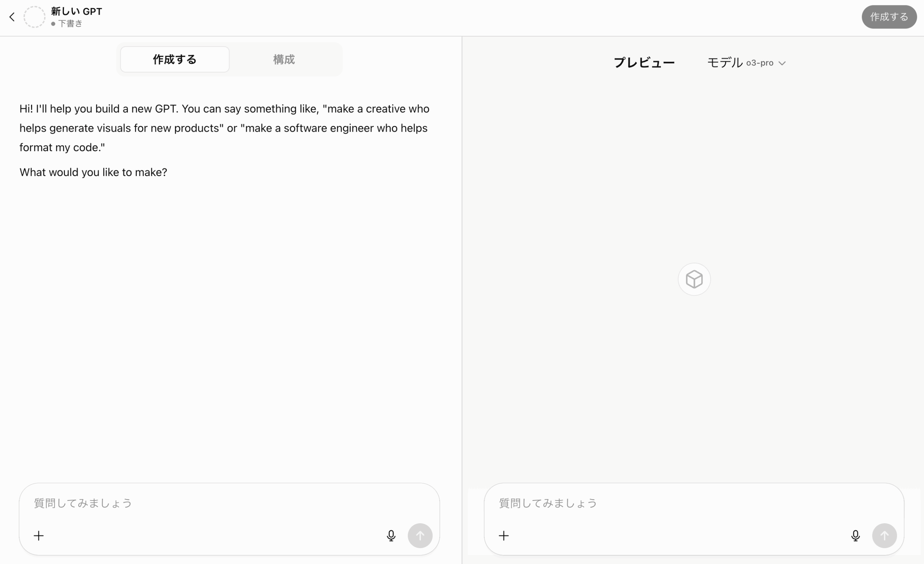Image resolution: width=924 pixels, height=564 pixels.
Task: Click the top-right 作成する button
Action: click(x=889, y=17)
